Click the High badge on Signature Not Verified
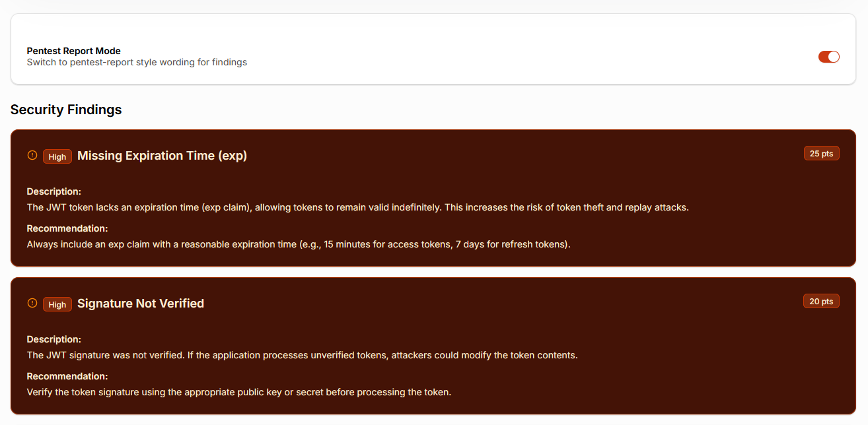 [57, 304]
